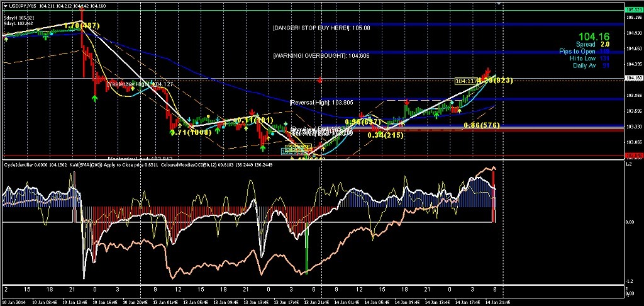Select the Reversal High 103.805 label
Viewport: 644px width, 306px height.
321,102
